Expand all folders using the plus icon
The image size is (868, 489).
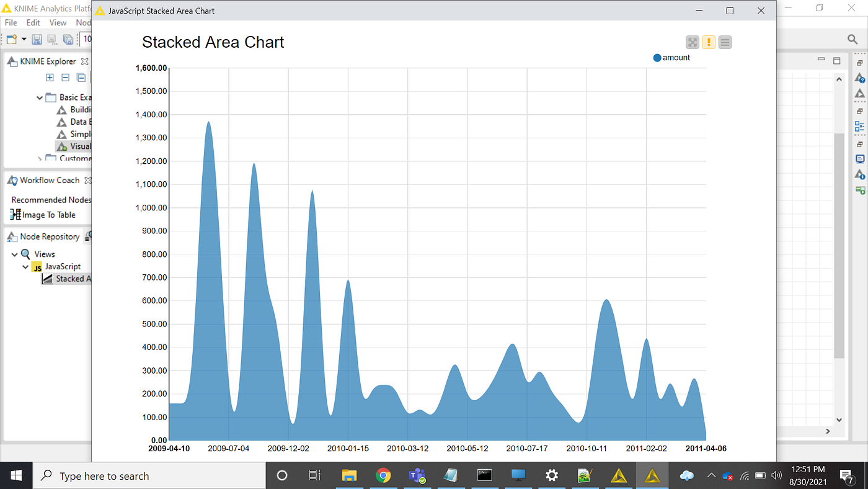pos(50,78)
